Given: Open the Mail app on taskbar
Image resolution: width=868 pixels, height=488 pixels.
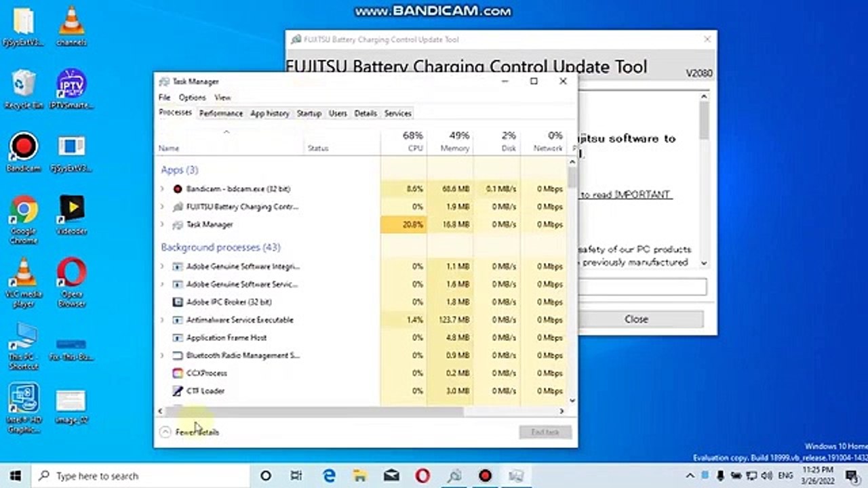Looking at the screenshot, I should [391, 476].
